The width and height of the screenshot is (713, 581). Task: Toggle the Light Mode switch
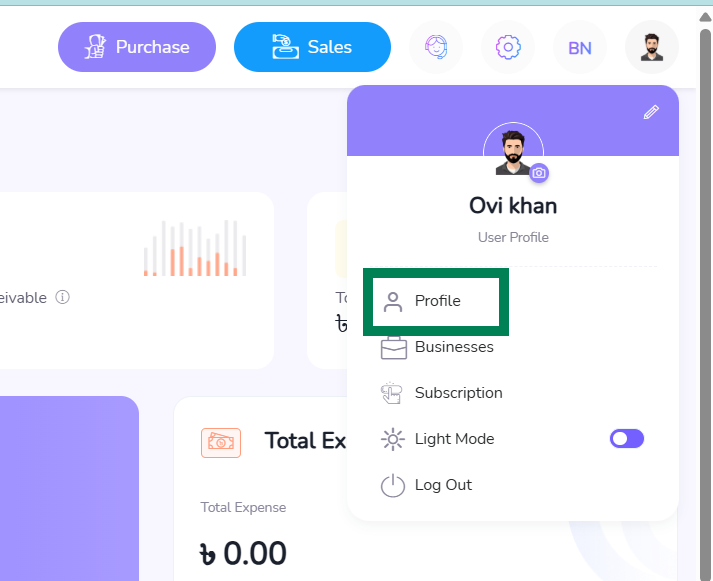(x=627, y=439)
